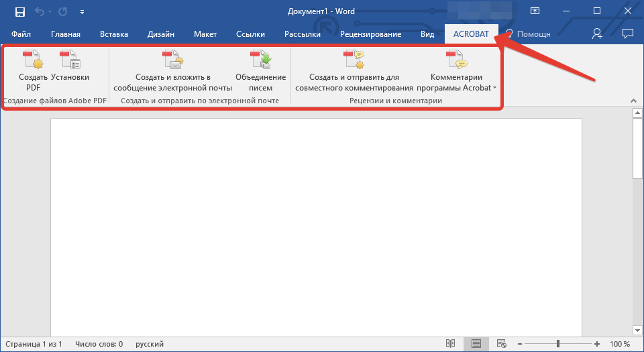The height and width of the screenshot is (352, 644).
Task: Open ribbon display options
Action: [x=535, y=11]
